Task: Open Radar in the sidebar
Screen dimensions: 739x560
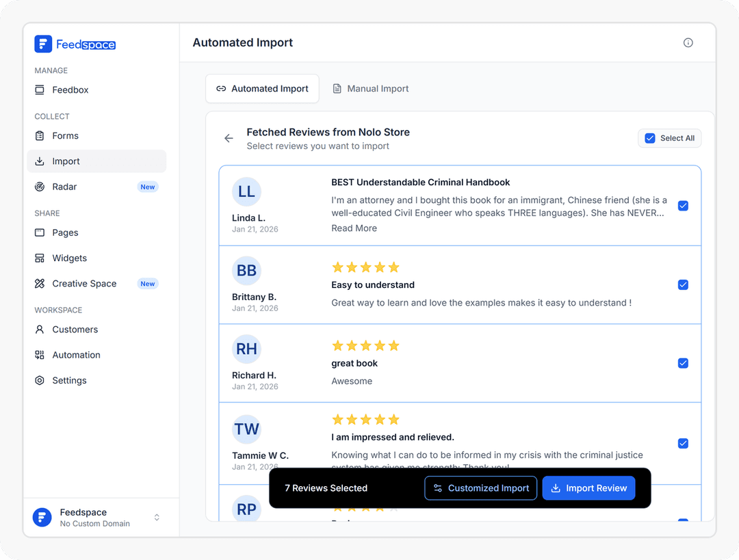Action: (96, 187)
